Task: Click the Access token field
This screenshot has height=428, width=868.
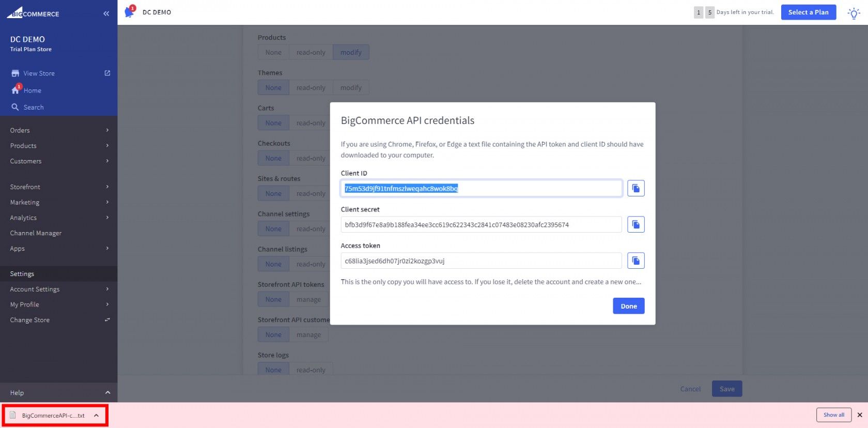Action: coord(481,261)
